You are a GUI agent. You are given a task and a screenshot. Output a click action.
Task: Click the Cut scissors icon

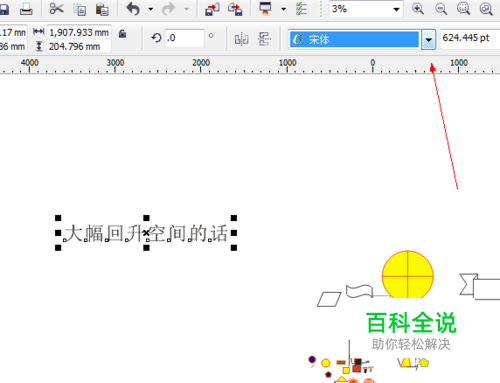56,8
